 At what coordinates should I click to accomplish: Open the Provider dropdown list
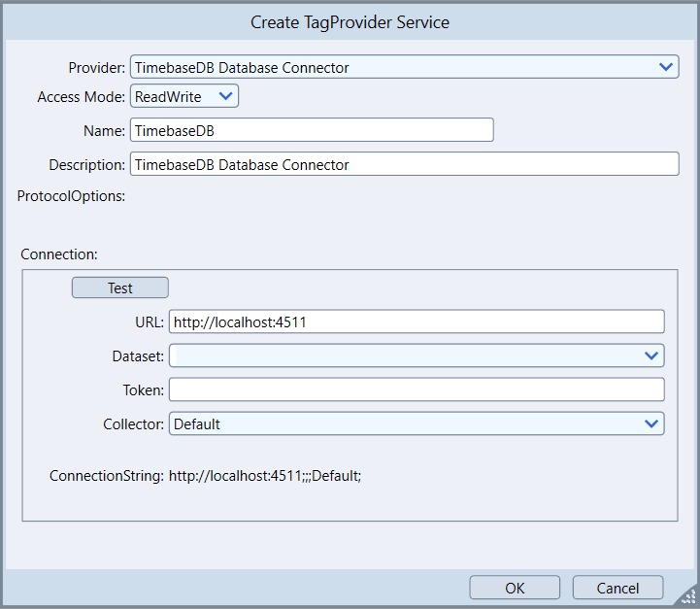404,67
